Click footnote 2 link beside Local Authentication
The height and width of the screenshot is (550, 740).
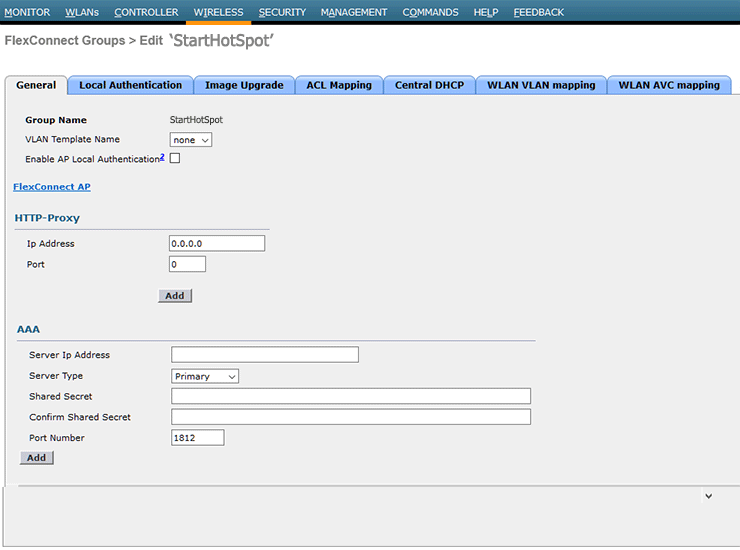pyautogui.click(x=162, y=157)
